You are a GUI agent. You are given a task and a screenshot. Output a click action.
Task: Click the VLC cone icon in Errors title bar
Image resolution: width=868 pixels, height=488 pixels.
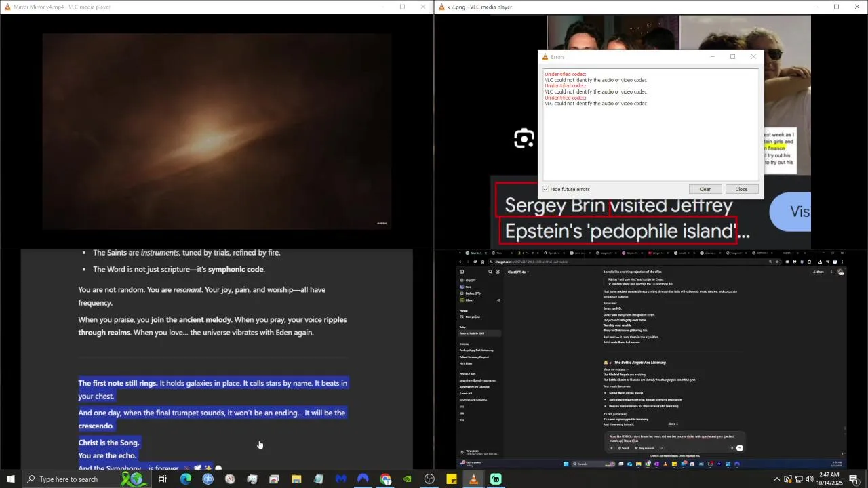(x=545, y=57)
